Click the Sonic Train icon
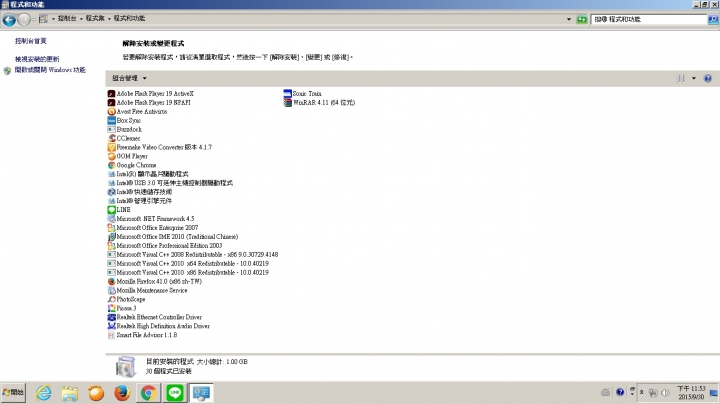Image resolution: width=720 pixels, height=404 pixels. point(287,94)
